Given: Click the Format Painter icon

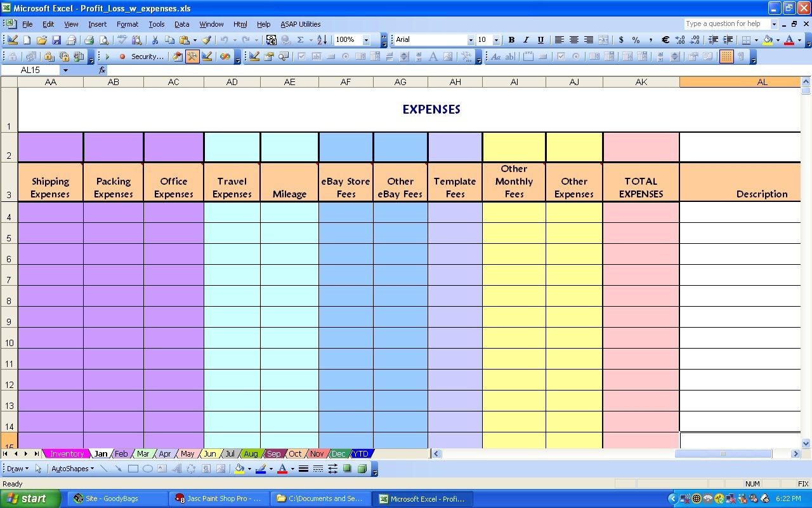Looking at the screenshot, I should click(x=205, y=39).
